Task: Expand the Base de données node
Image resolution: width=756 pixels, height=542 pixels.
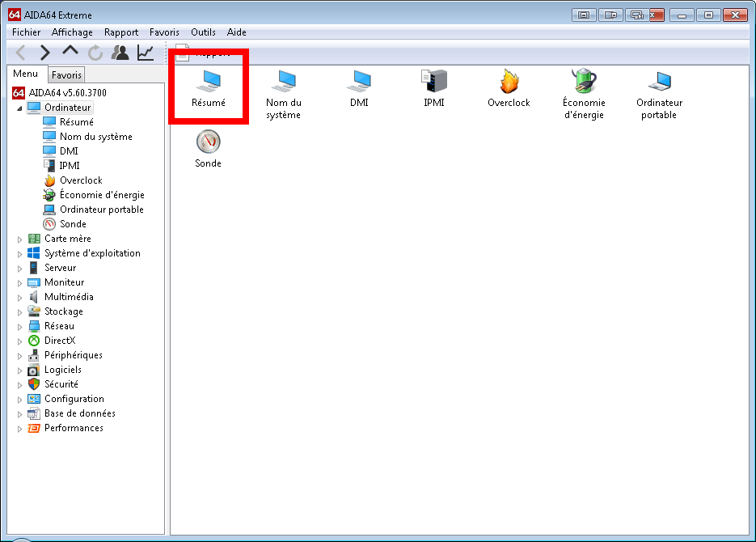Action: (x=19, y=413)
